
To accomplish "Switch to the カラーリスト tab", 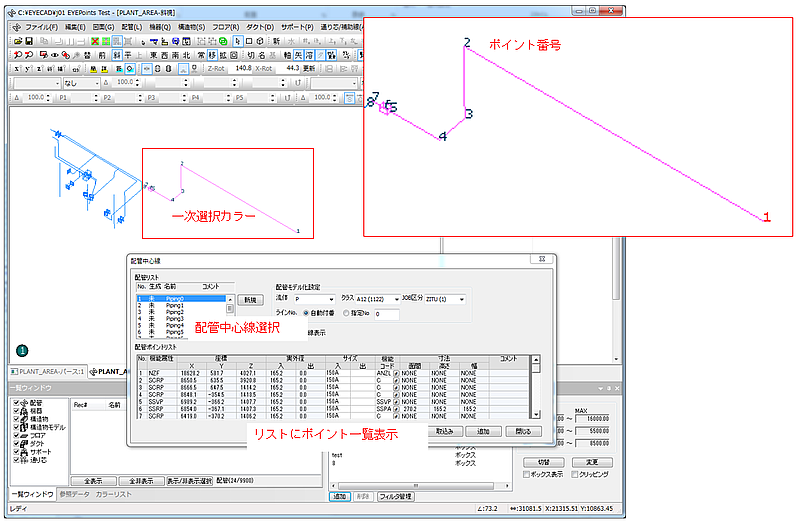I will [x=113, y=494].
